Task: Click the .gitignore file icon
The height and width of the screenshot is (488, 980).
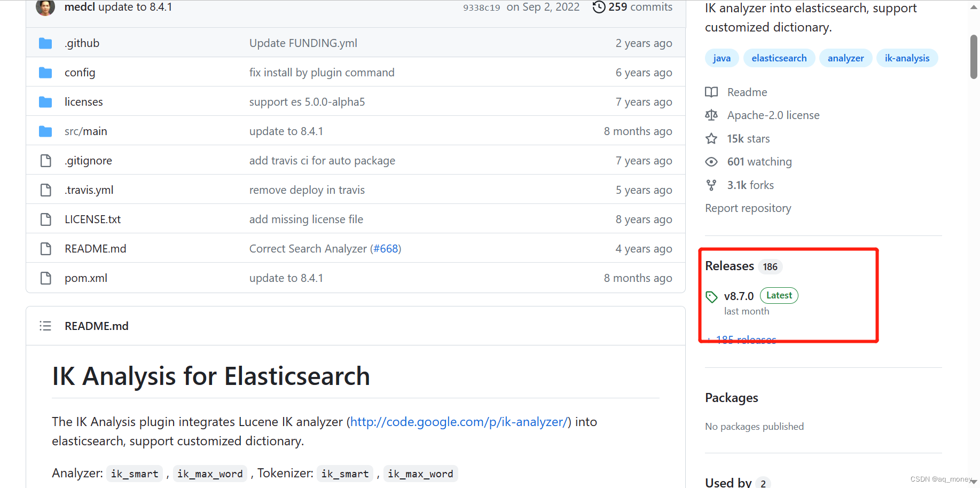Action: tap(46, 161)
